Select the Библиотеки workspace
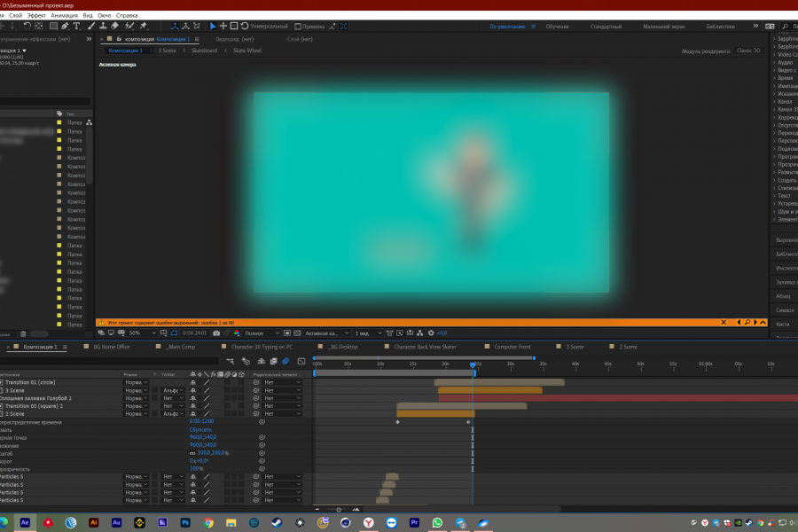 (x=721, y=27)
